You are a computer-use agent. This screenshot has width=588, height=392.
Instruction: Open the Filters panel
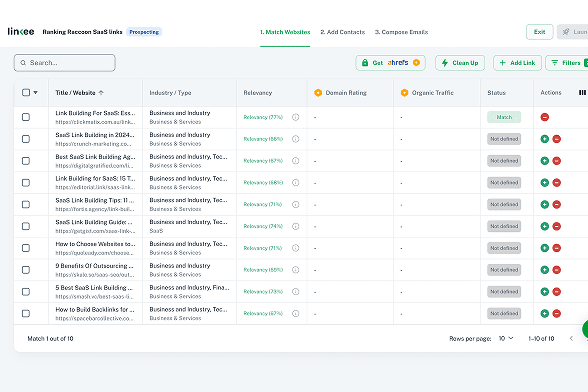567,63
